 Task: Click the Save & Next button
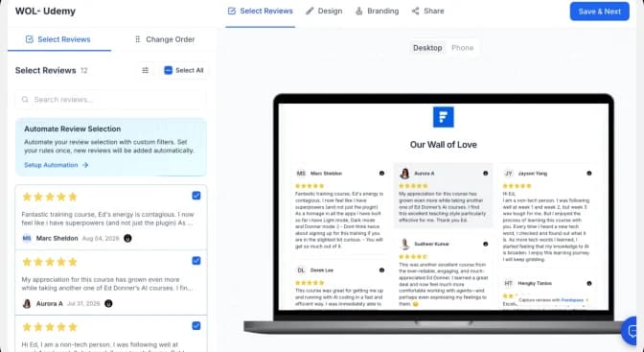599,12
